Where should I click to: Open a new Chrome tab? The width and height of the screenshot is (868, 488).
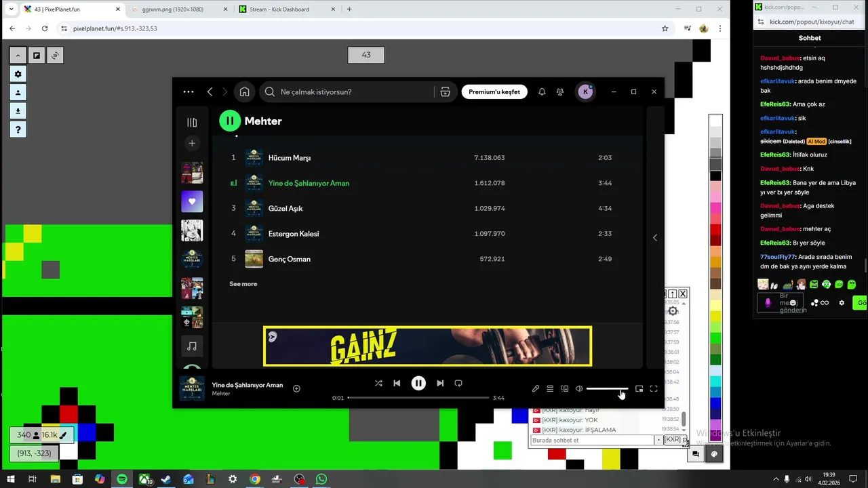point(349,9)
